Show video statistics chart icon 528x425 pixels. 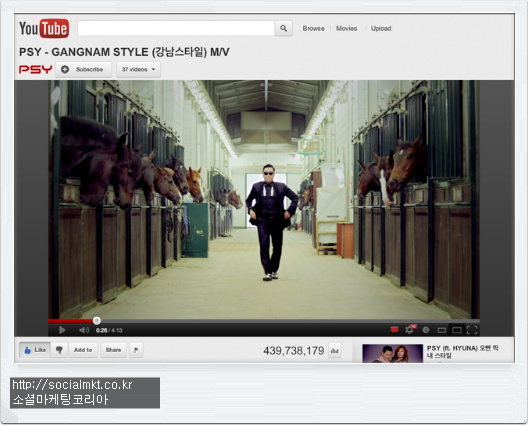pos(334,351)
